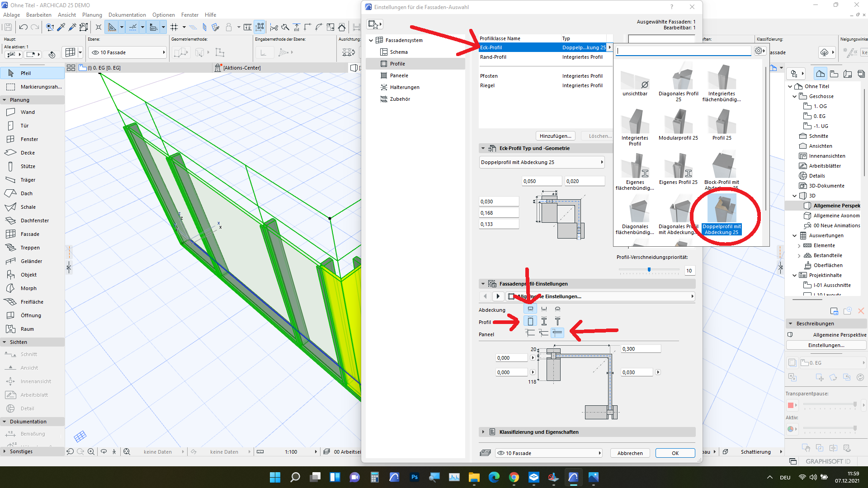Image resolution: width=868 pixels, height=488 pixels.
Task: Open the Fenster menu
Action: (x=189, y=15)
